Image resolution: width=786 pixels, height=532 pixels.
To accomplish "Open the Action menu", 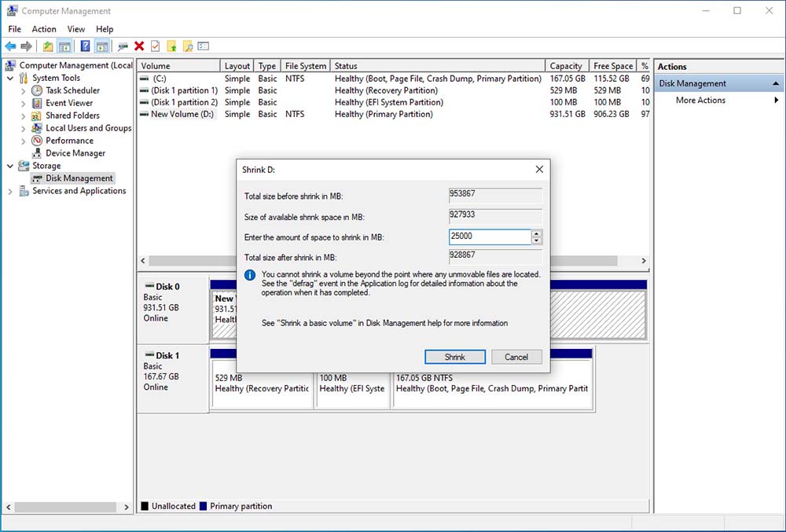I will (44, 29).
